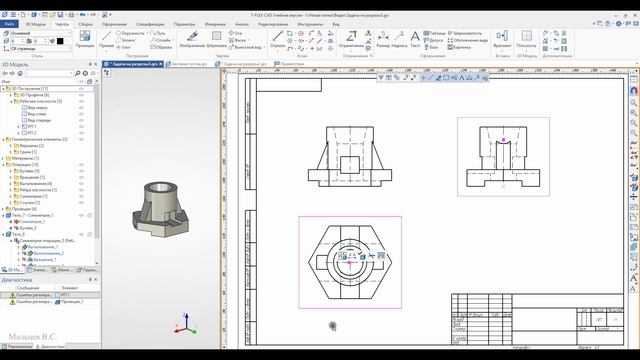Viewport: 640px width, 360px height.
Task: Select the Обрезка trim tool
Action: point(162,47)
